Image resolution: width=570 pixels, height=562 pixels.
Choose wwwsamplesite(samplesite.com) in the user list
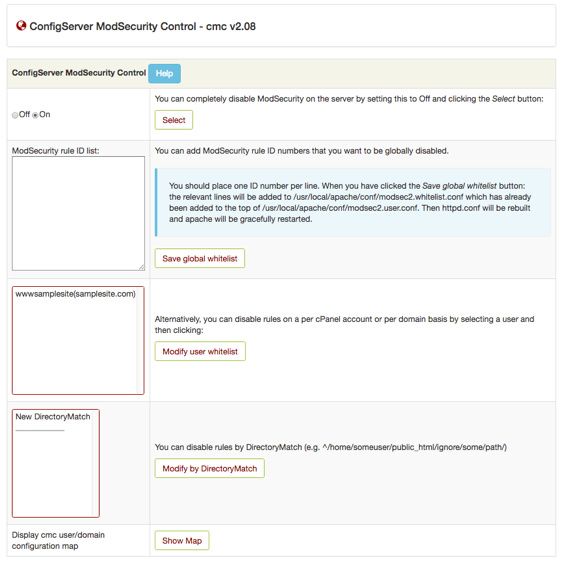pos(75,294)
